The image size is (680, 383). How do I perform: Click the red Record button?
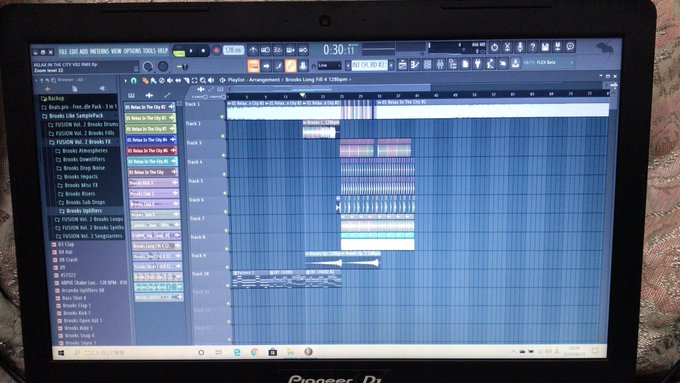click(216, 50)
